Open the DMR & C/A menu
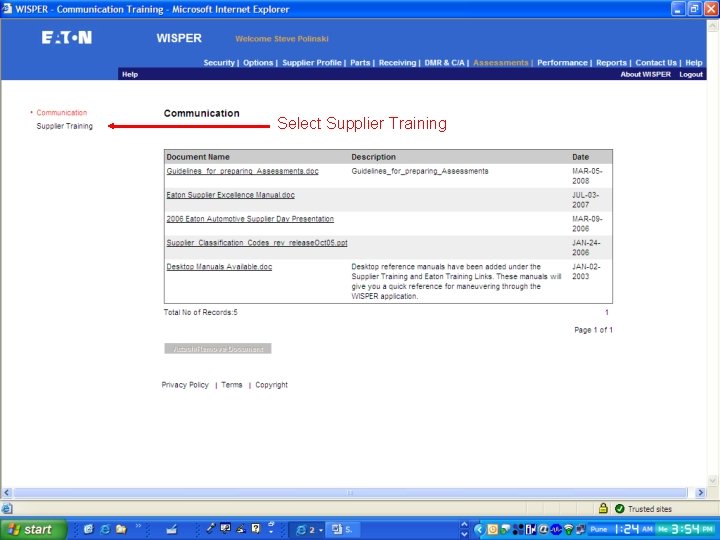The width and height of the screenshot is (720, 540). click(444, 62)
